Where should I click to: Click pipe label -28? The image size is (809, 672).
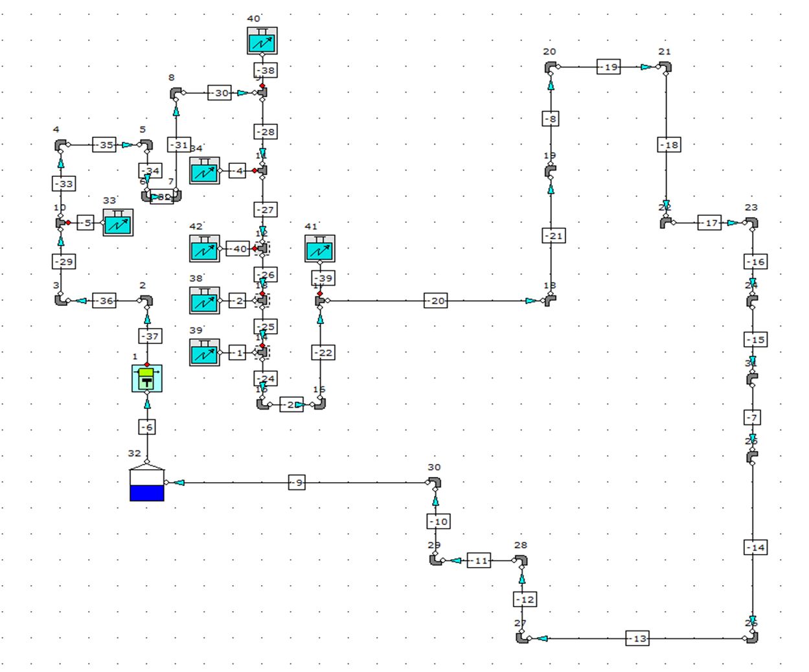click(x=266, y=132)
